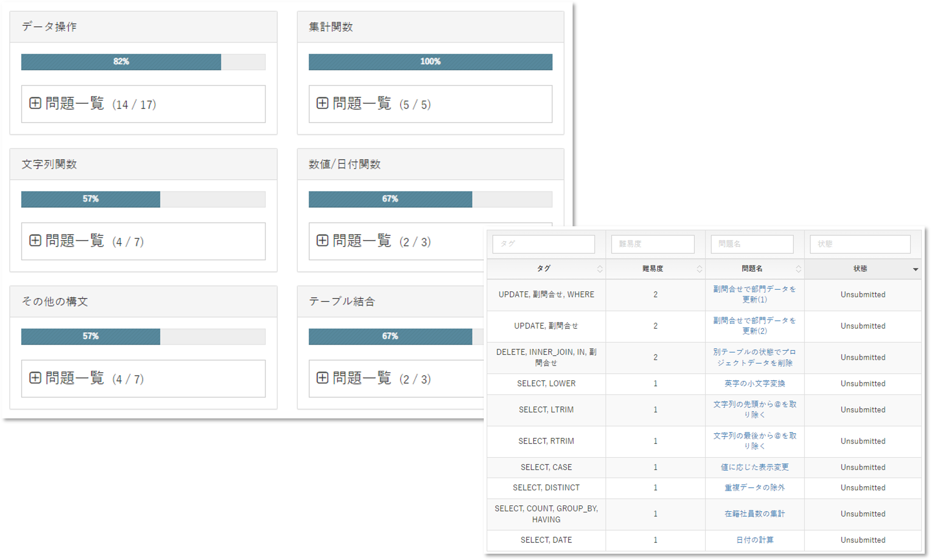Screen dimensions: 931x560
Task: Expand the 集計関数 problem list plus icon
Action: (322, 103)
